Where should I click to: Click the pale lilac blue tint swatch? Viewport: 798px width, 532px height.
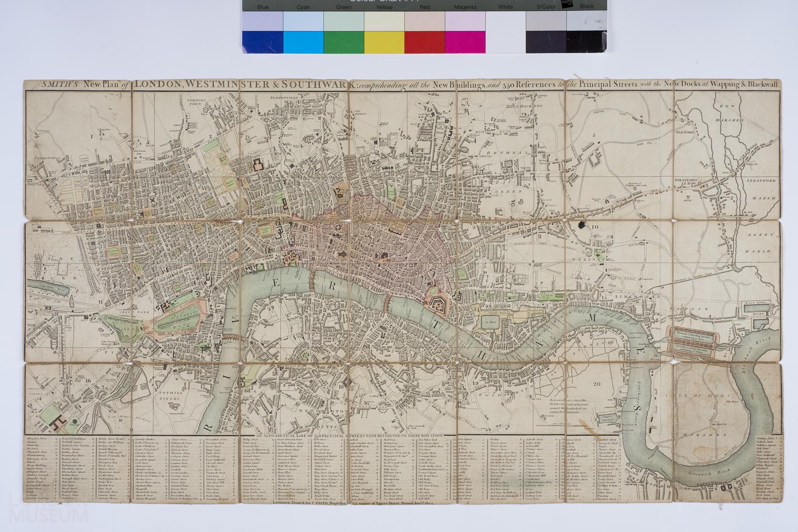pyautogui.click(x=263, y=21)
